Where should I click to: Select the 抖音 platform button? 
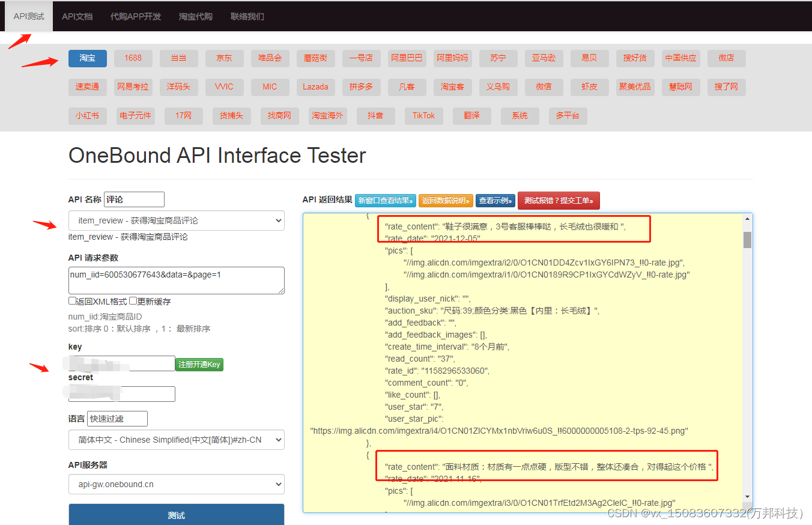tap(376, 116)
